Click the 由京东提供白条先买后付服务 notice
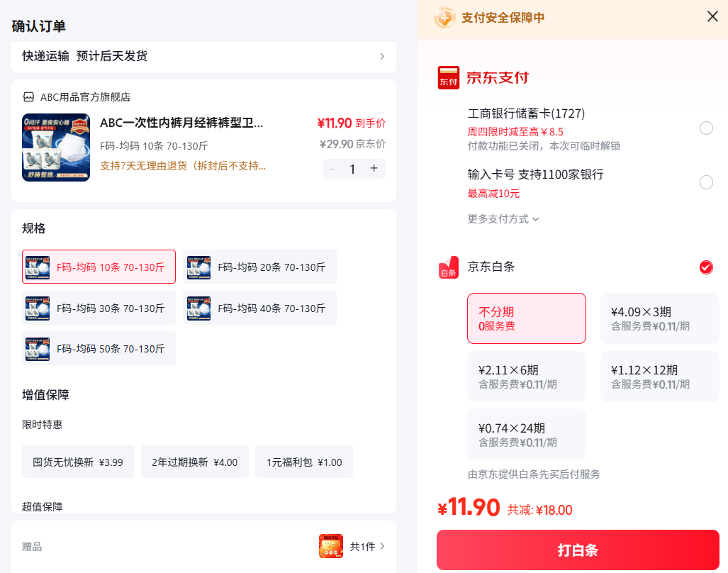This screenshot has height=573, width=728. (x=534, y=474)
